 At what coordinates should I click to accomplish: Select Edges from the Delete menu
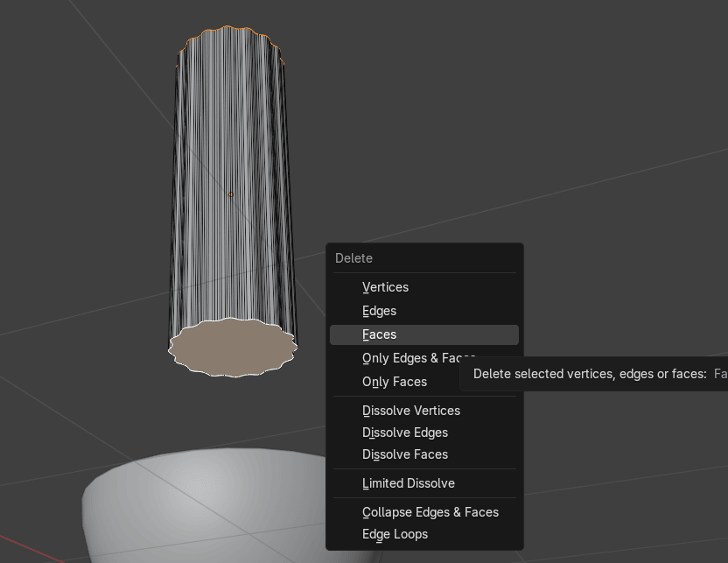(x=379, y=311)
